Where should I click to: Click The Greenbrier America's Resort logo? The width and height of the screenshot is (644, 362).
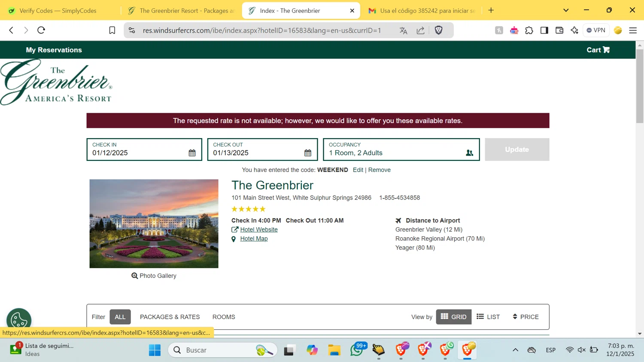tap(56, 82)
